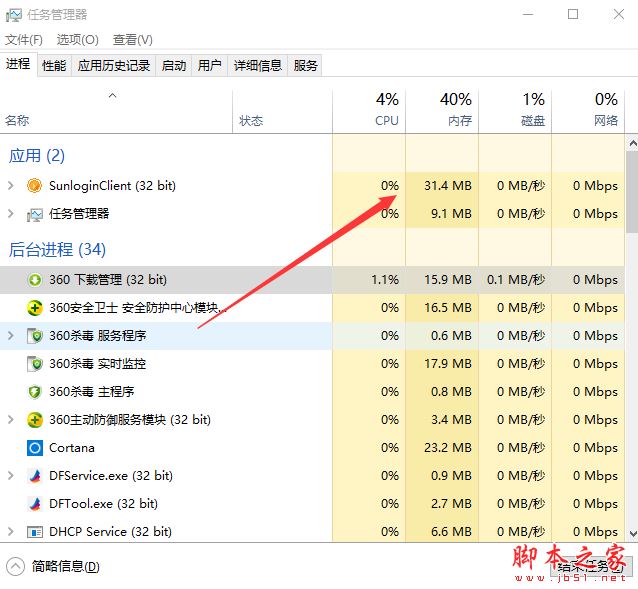This screenshot has width=638, height=589.
Task: Click the 360 下载管理 green download icon
Action: point(35,280)
